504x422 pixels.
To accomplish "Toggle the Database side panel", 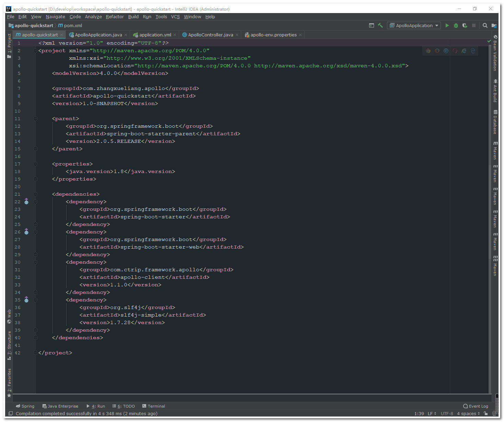I will click(x=495, y=122).
